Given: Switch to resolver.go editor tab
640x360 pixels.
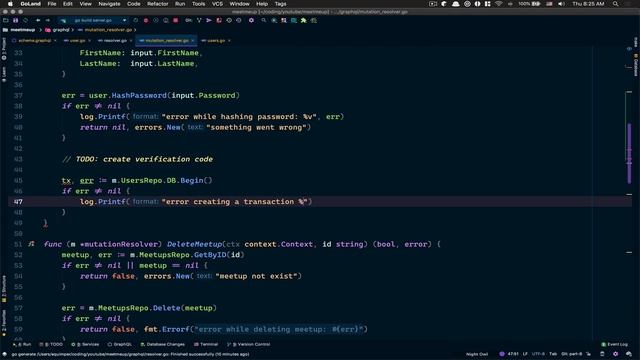Looking at the screenshot, I should [x=115, y=40].
